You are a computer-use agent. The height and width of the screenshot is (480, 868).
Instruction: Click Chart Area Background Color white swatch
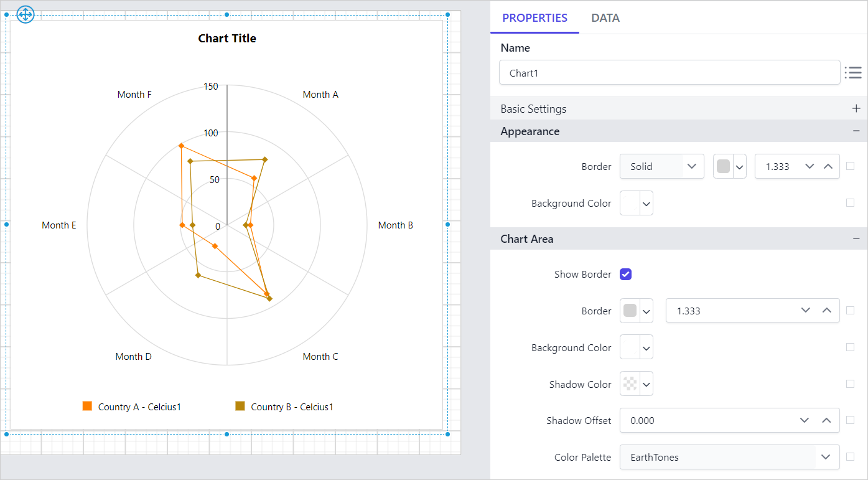tap(630, 347)
